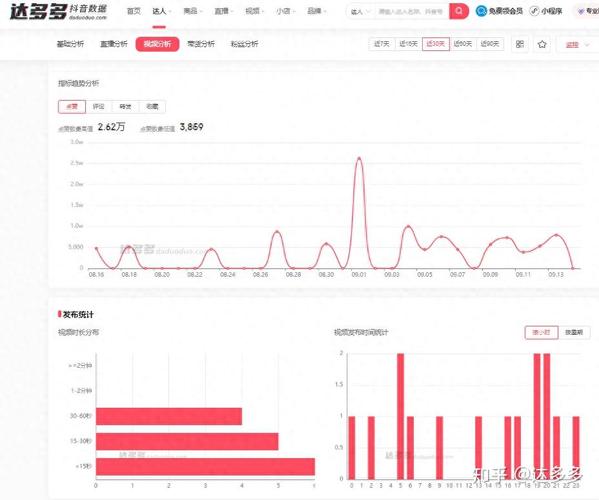Select the 近15天 date range
This screenshot has height=500, width=599.
(x=408, y=44)
